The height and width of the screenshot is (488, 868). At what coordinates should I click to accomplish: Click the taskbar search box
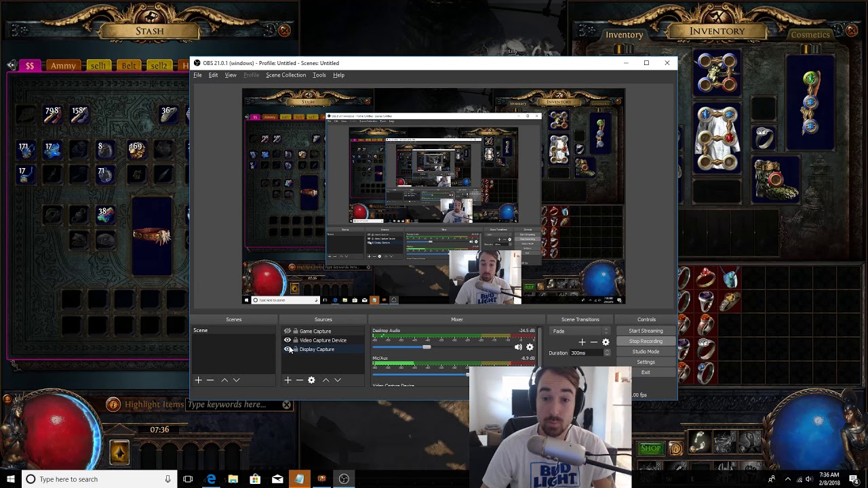[x=99, y=479]
